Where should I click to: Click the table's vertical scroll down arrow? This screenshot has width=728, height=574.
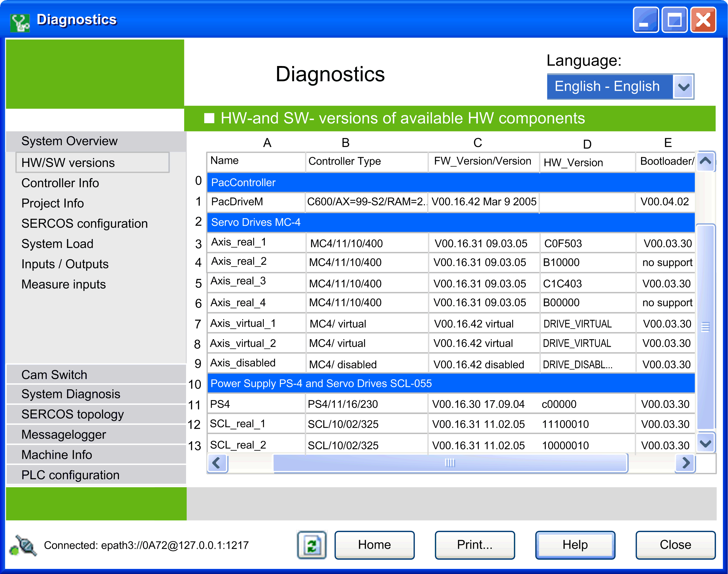click(705, 443)
